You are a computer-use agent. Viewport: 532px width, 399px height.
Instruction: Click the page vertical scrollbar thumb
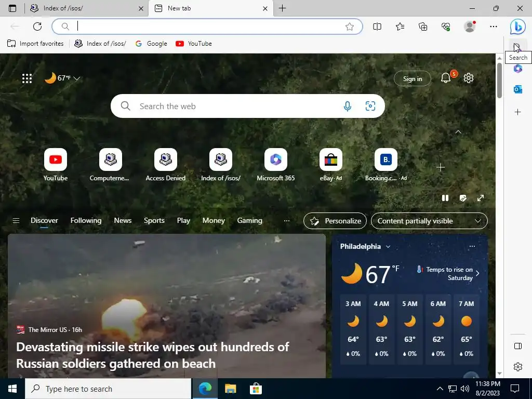(x=499, y=81)
